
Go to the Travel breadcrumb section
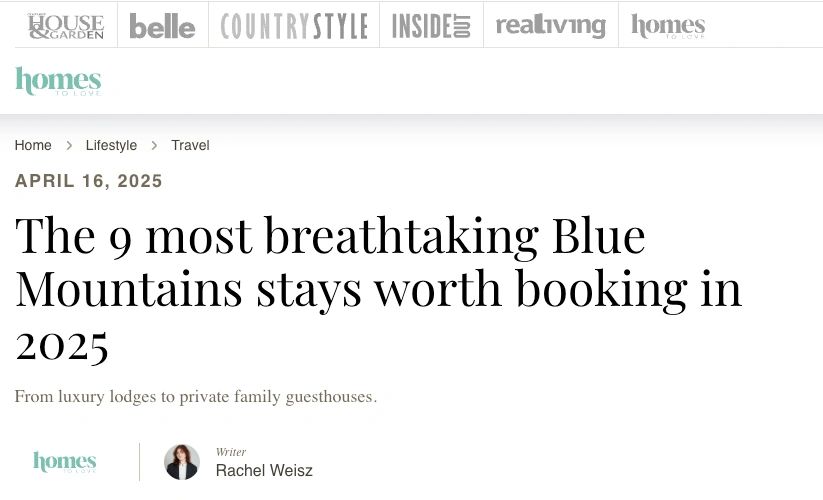pyautogui.click(x=190, y=145)
